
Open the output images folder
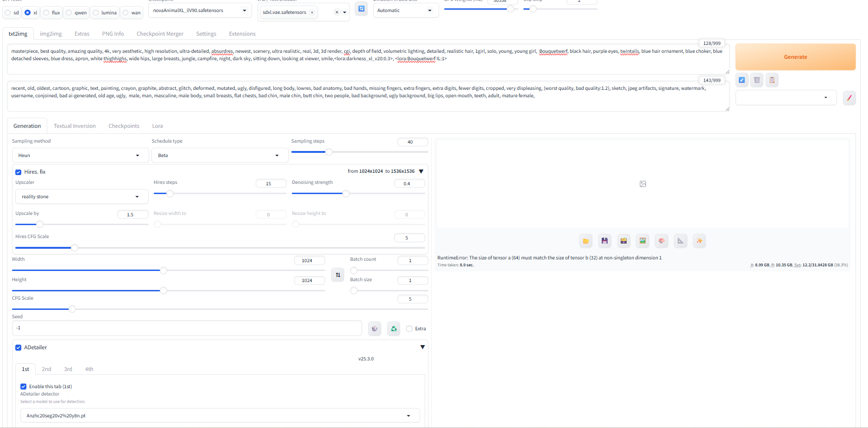click(x=586, y=241)
